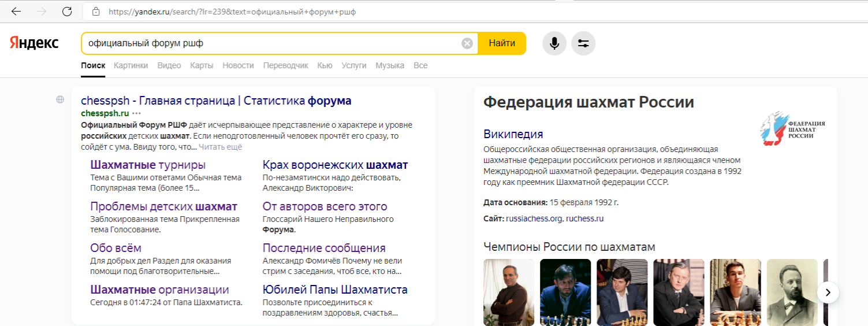Click the globe icon beside chesspsh result

(x=60, y=100)
